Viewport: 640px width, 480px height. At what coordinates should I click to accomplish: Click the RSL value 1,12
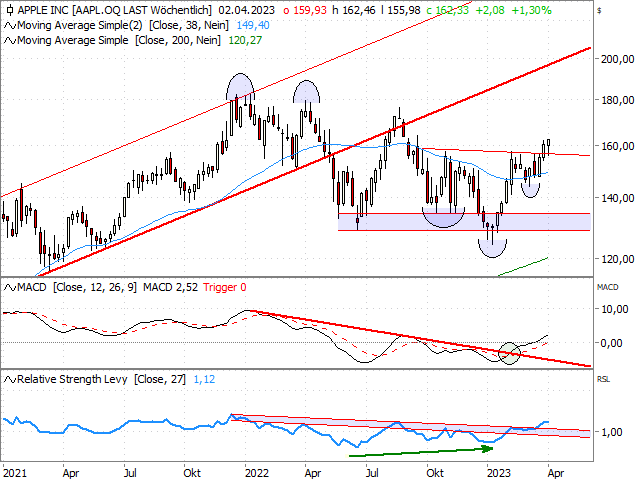coord(204,379)
